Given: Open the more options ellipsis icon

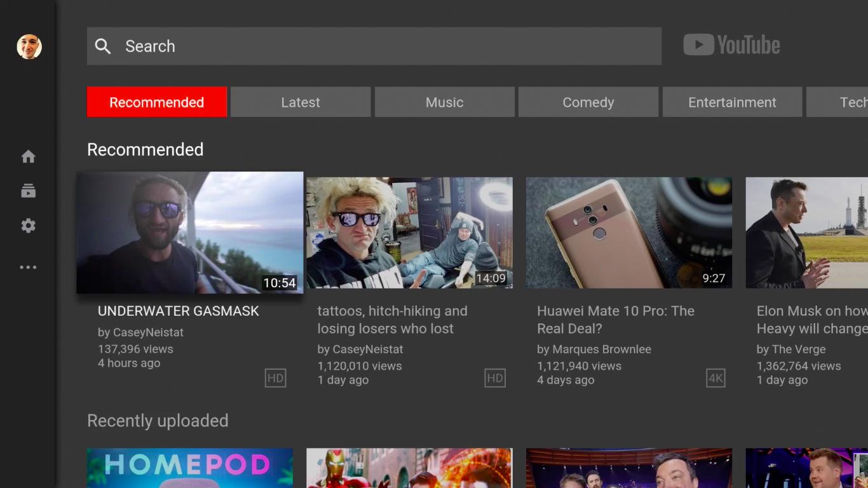Looking at the screenshot, I should point(28,268).
